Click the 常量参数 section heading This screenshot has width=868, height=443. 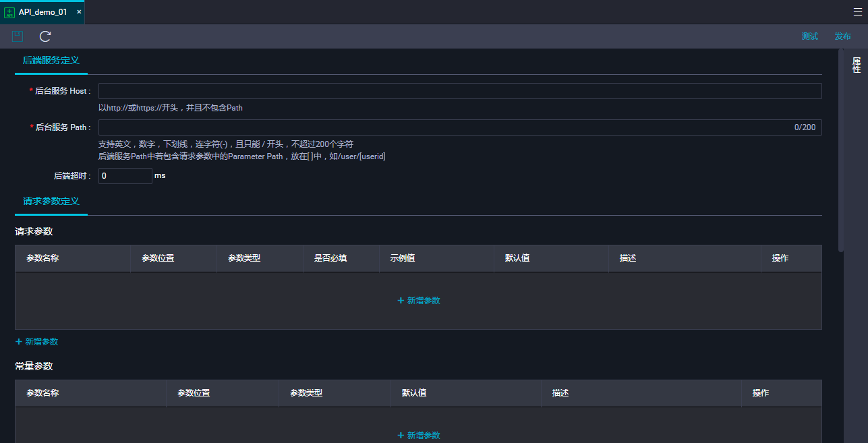coord(34,366)
